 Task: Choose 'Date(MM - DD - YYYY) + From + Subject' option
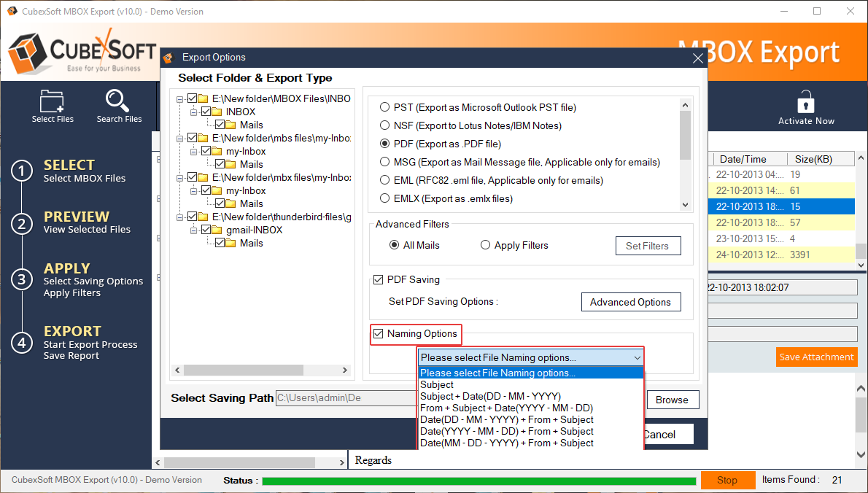click(506, 443)
